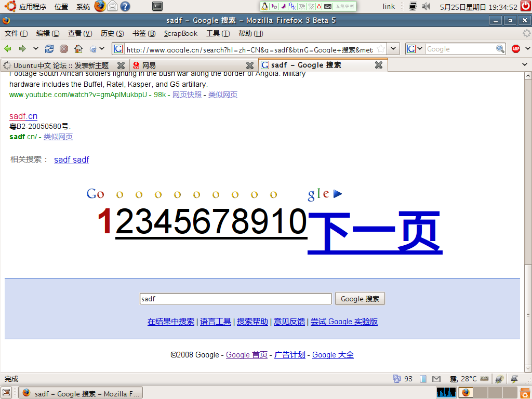The width and height of the screenshot is (532, 399).
Task: Open the 工具(T) menu
Action: coord(218,33)
